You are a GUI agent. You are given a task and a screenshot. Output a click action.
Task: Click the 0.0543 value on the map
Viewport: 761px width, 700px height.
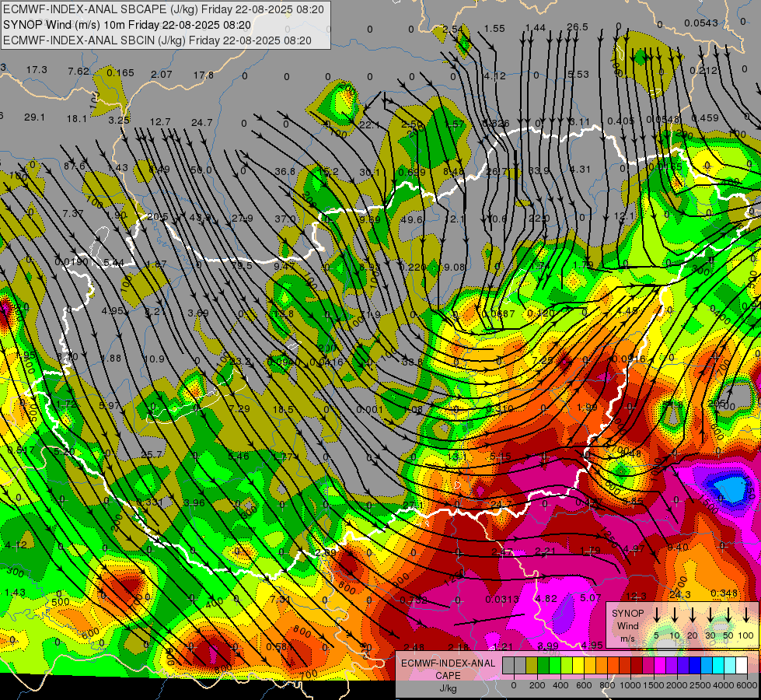pyautogui.click(x=701, y=23)
